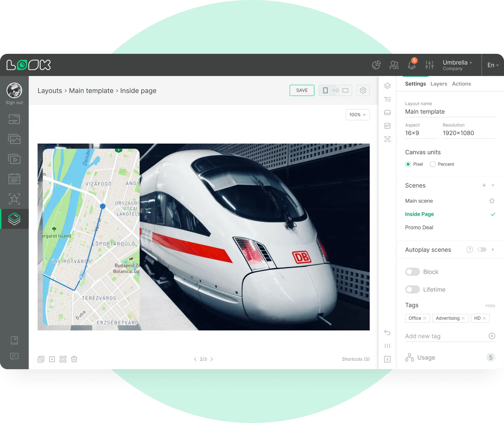Open the schedule icon in the left sidebar

point(14,179)
